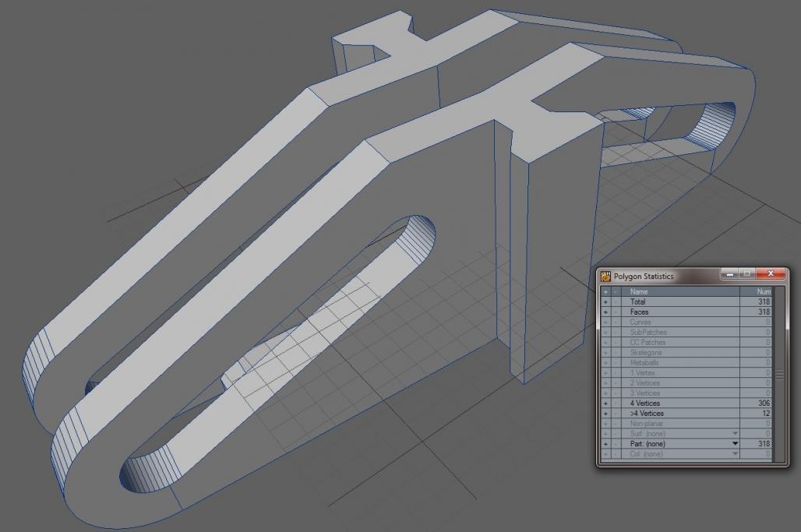Open the Surf (none) dropdown arrow
801x532 pixels.
(x=734, y=434)
